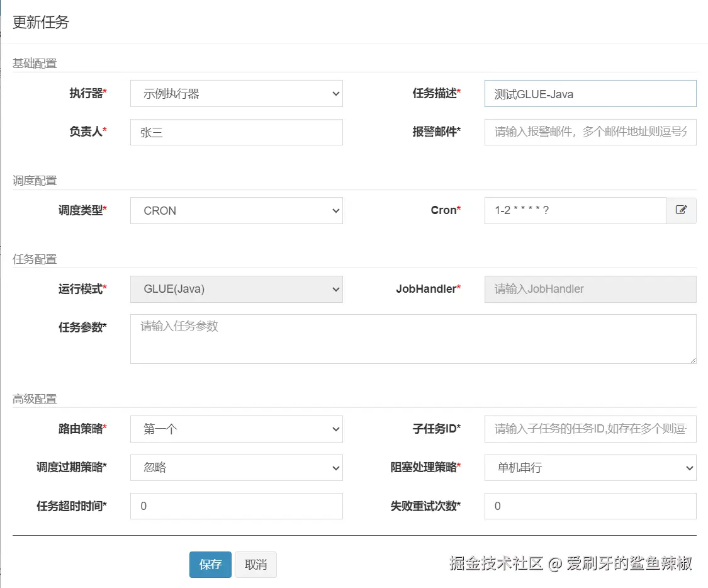Click the 任务超时时间 field label
The width and height of the screenshot is (708, 588).
(x=72, y=506)
